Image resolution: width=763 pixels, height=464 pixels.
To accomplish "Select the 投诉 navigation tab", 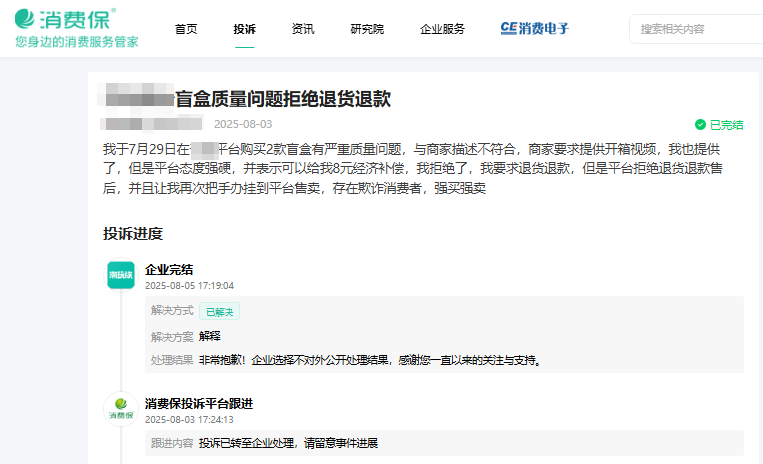I will coord(244,29).
